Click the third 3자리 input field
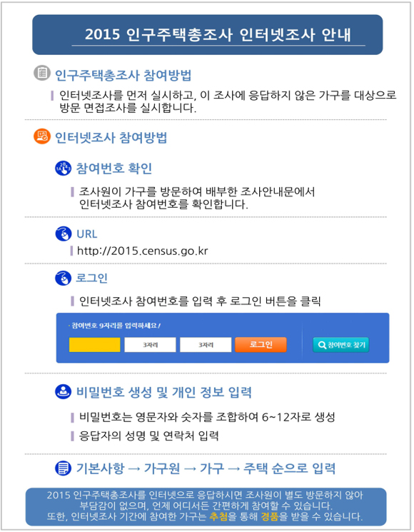The image size is (414, 532). (206, 345)
